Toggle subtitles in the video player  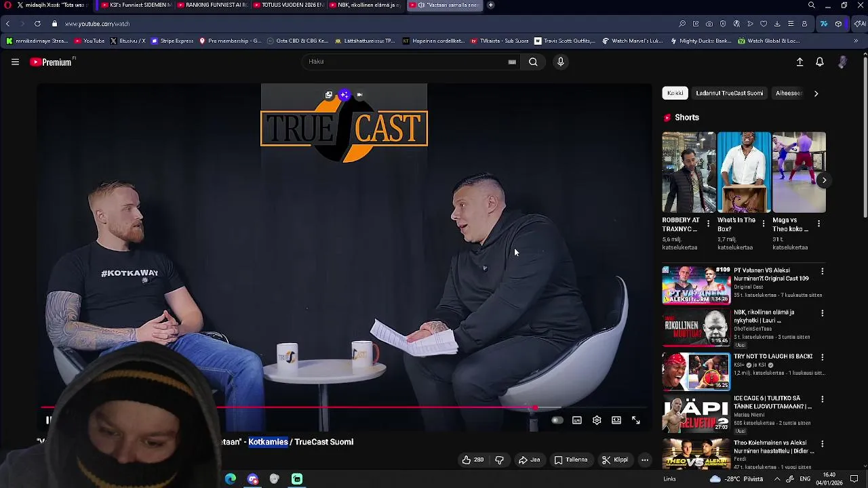pos(577,420)
